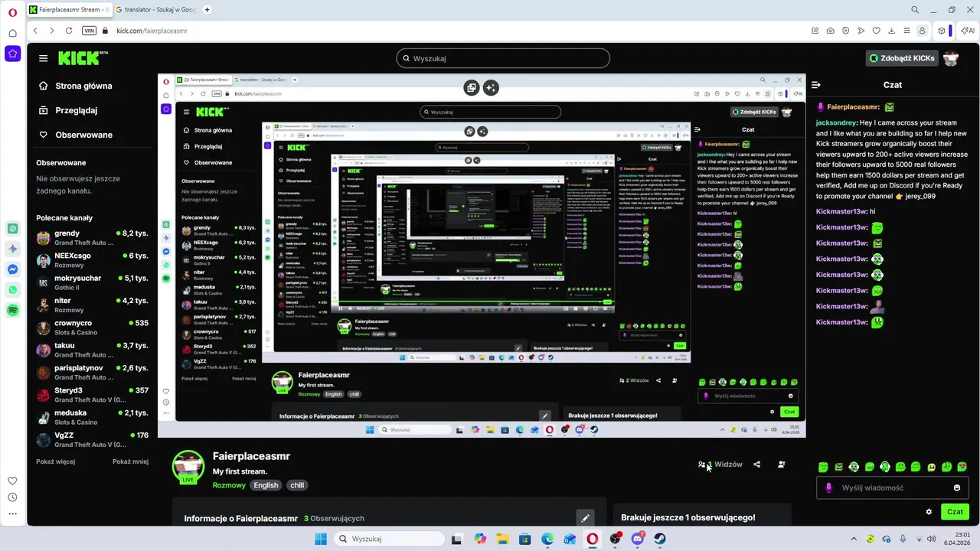Click the purple microphone chat identity icon
Screen dimensions: 980x551
click(x=828, y=487)
